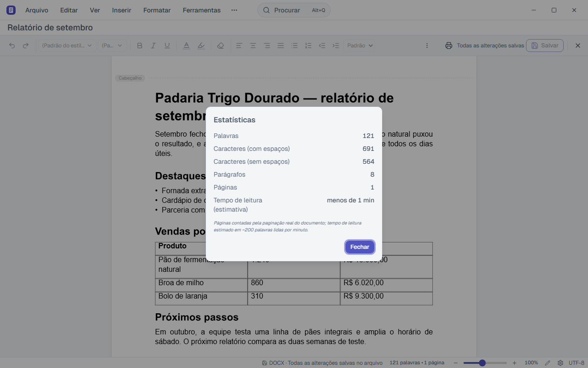Screen dimensions: 588x368
Task: Justify text alignment
Action: coord(281,46)
